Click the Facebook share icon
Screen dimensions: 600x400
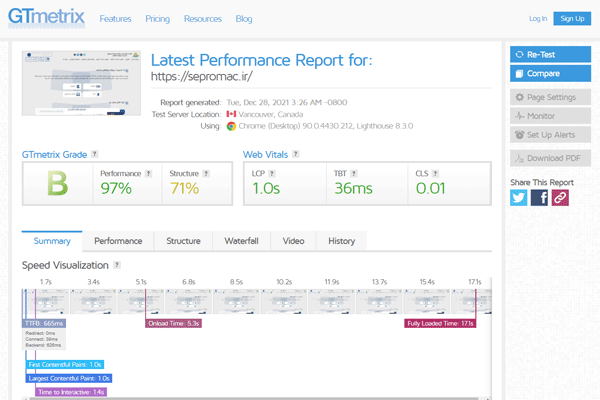pos(539,198)
